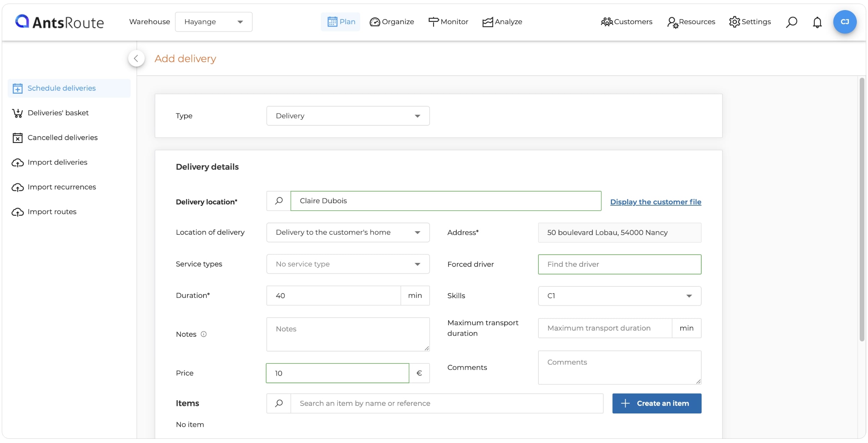Click the page vertical scrollbar
Viewport: 868px width, 443px height.
point(862,210)
